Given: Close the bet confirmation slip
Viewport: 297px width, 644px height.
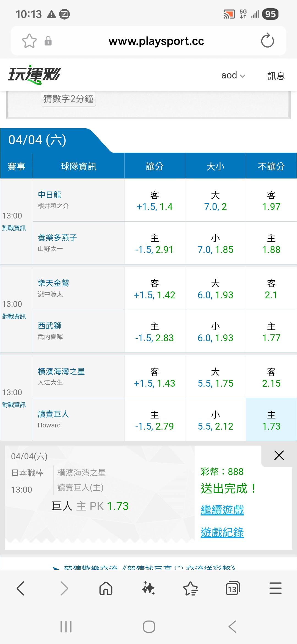Looking at the screenshot, I should [279, 455].
